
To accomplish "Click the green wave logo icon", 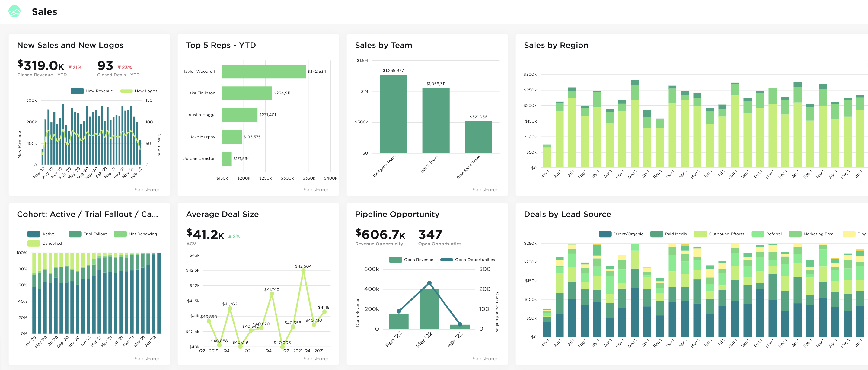I will pos(14,11).
